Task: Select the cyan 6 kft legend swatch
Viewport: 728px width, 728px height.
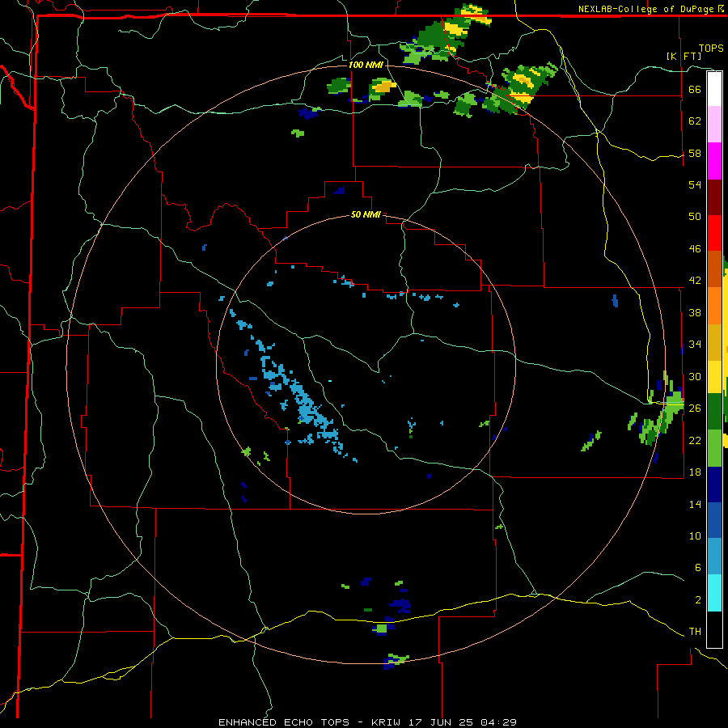Action: point(714,593)
